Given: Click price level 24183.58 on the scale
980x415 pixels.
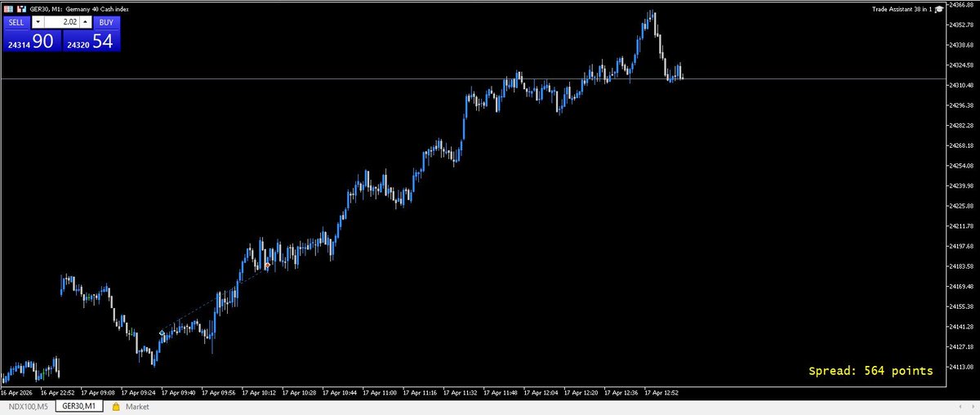Looking at the screenshot, I should [x=962, y=266].
